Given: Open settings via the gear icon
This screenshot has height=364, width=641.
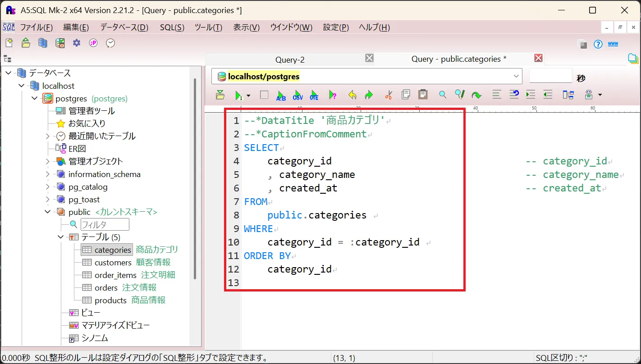Looking at the screenshot, I should [x=77, y=43].
